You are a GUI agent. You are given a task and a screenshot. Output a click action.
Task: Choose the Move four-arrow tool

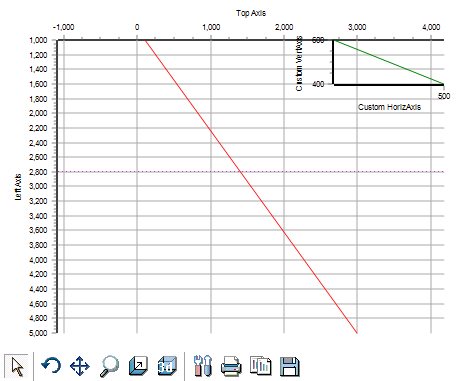coord(80,366)
